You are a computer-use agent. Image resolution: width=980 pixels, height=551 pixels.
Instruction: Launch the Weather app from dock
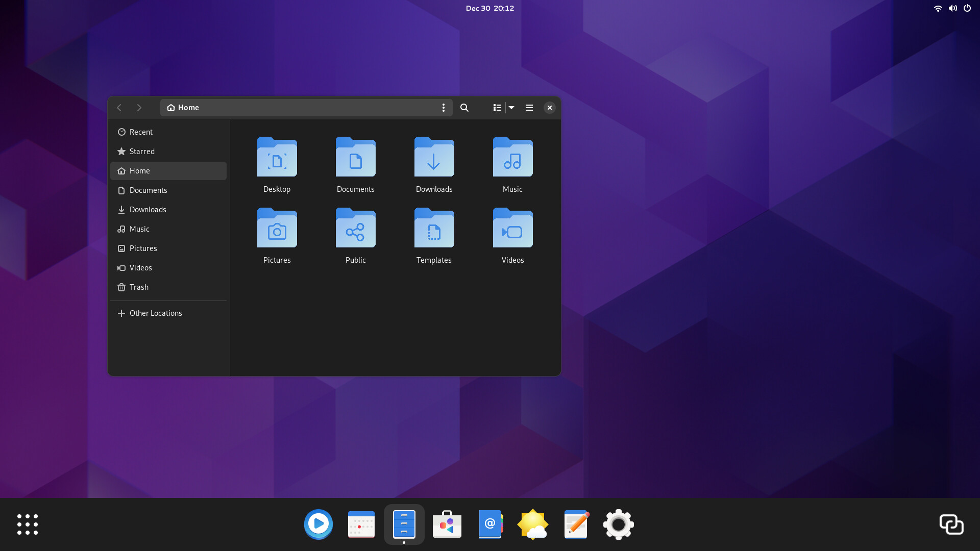pyautogui.click(x=532, y=524)
